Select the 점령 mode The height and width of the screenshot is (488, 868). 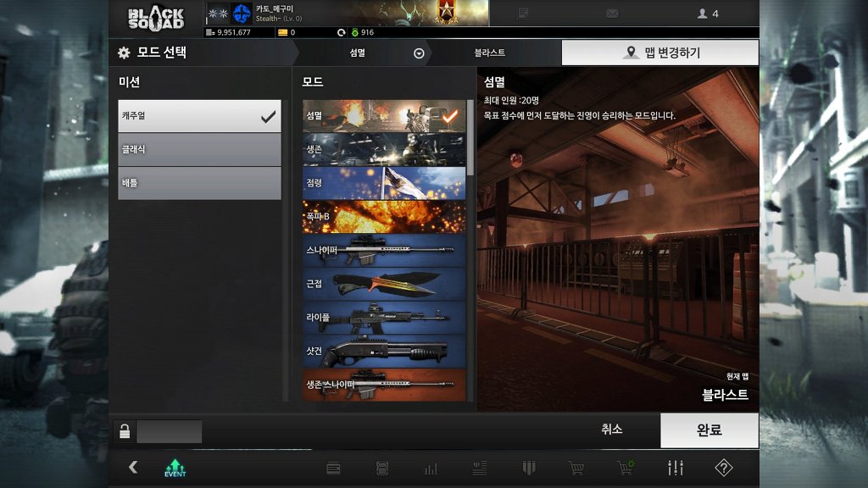pos(384,183)
